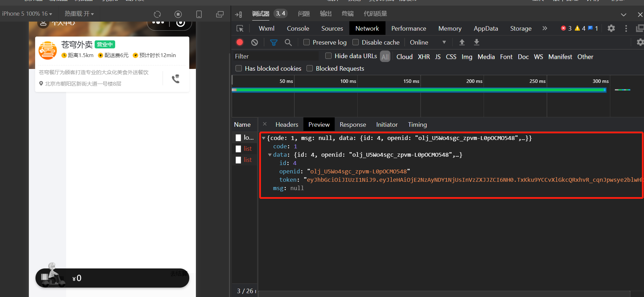Clear the network log
The height and width of the screenshot is (297, 644).
pyautogui.click(x=255, y=42)
